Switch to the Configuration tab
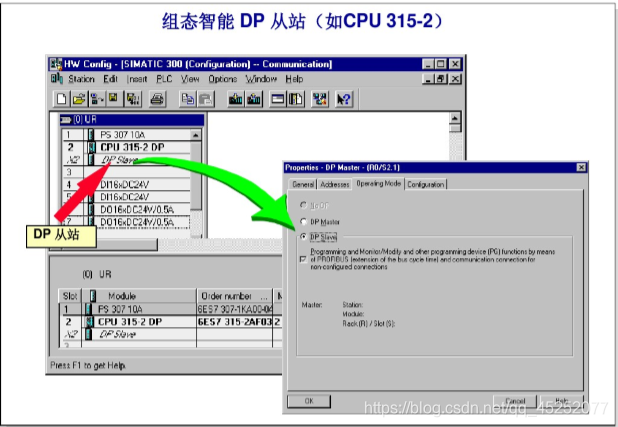Screen dimensions: 618x427 (x=426, y=184)
